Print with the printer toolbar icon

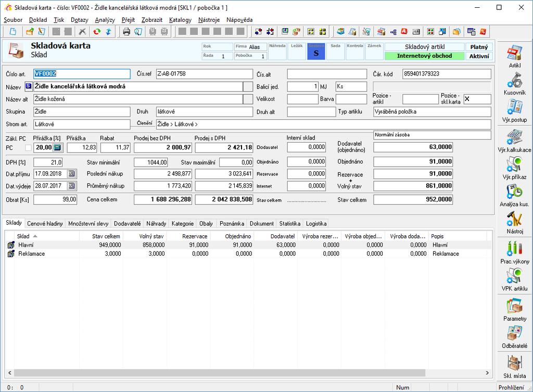(x=126, y=32)
